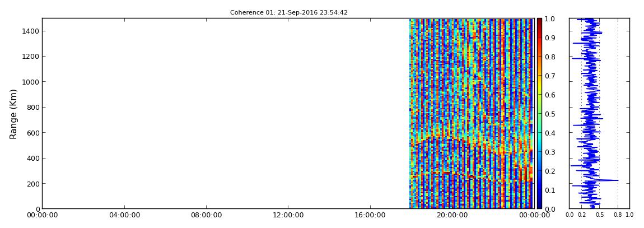Image resolution: width=644 pixels, height=228 pixels.
Task: Click the 20:00:00 time axis label
Action: [x=452, y=215]
